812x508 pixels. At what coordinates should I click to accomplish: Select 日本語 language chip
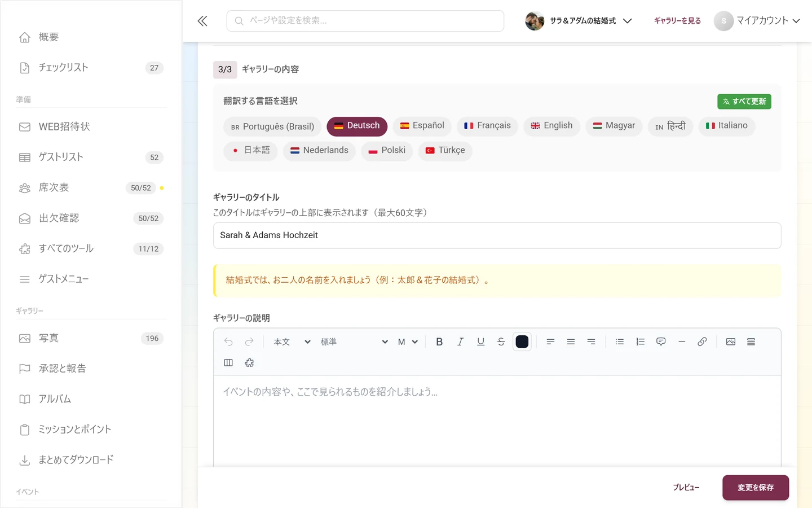click(250, 151)
